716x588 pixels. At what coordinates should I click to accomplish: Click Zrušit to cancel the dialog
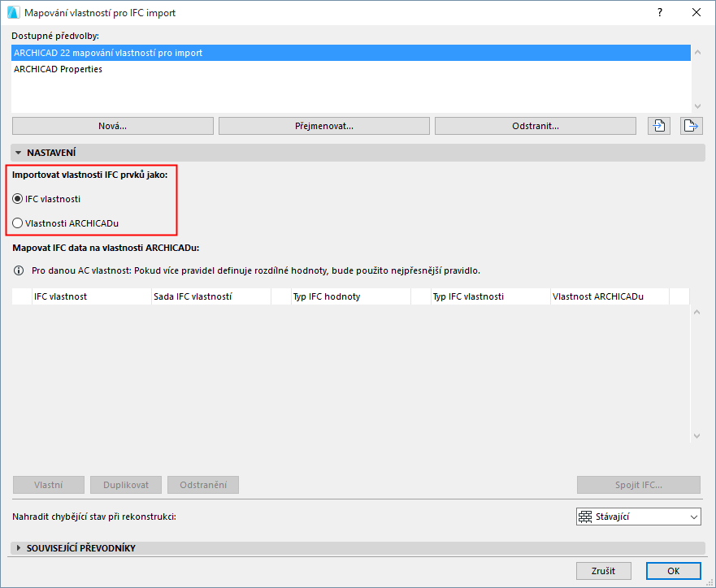pyautogui.click(x=603, y=571)
